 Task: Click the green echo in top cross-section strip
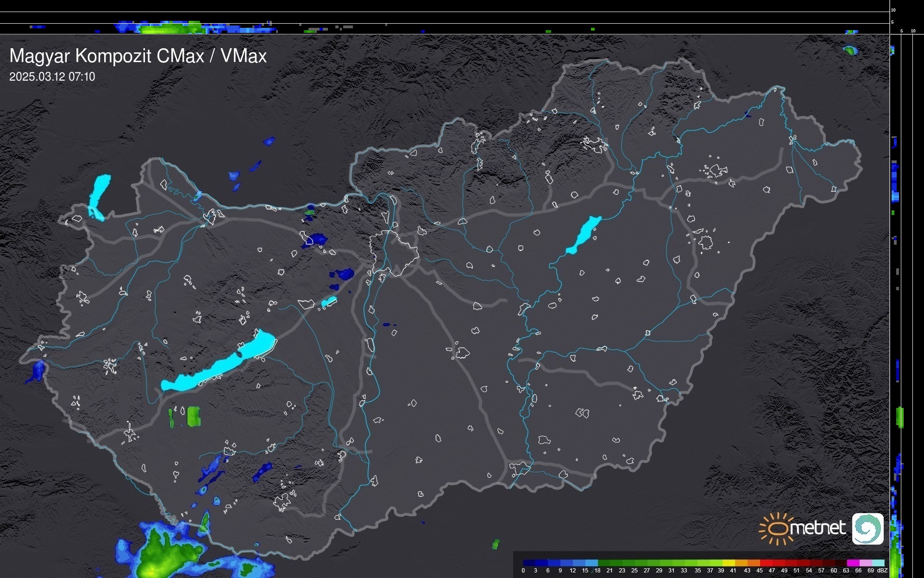[x=169, y=30]
